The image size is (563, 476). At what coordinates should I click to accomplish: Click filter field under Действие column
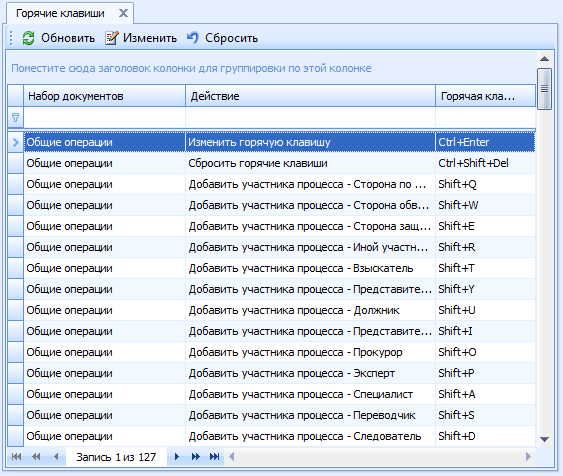click(310, 117)
